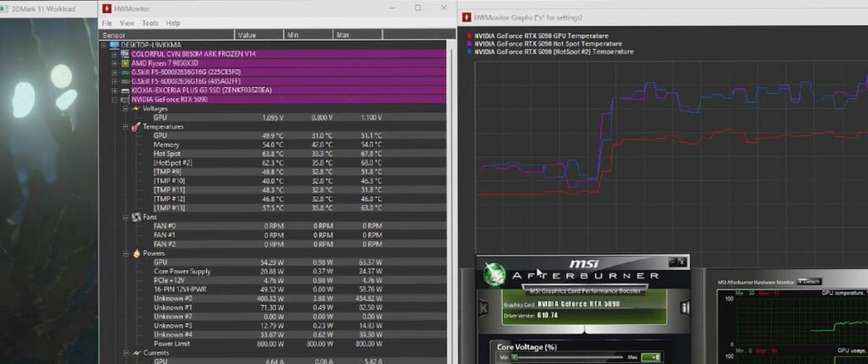Click the MSI Afterburner green dragon logo
Image resolution: width=868 pixels, height=364 pixels.
click(x=494, y=274)
